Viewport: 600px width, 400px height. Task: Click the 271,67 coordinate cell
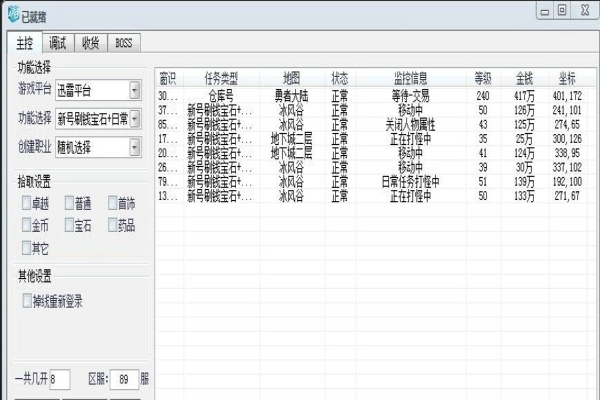click(567, 196)
